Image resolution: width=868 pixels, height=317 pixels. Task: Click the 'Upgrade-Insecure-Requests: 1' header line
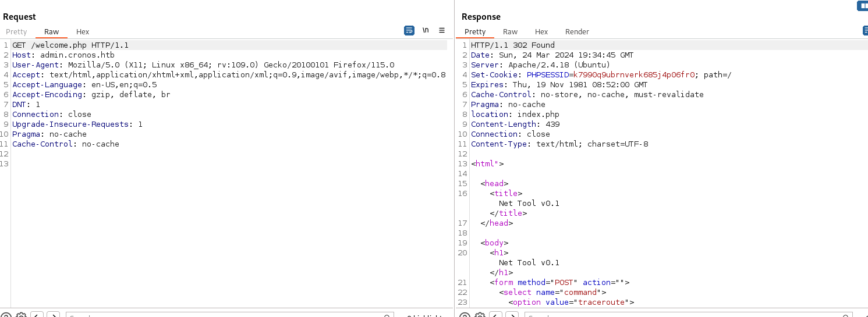click(x=77, y=124)
